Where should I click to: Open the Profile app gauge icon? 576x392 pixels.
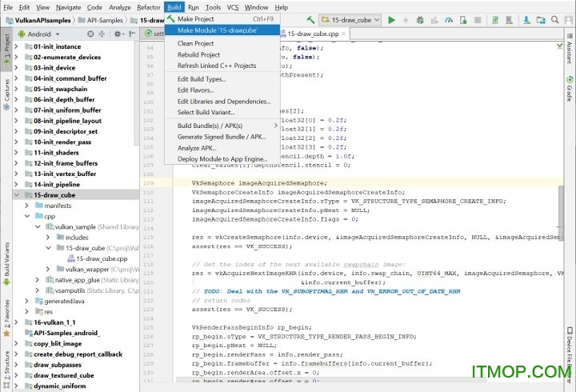tap(449, 20)
